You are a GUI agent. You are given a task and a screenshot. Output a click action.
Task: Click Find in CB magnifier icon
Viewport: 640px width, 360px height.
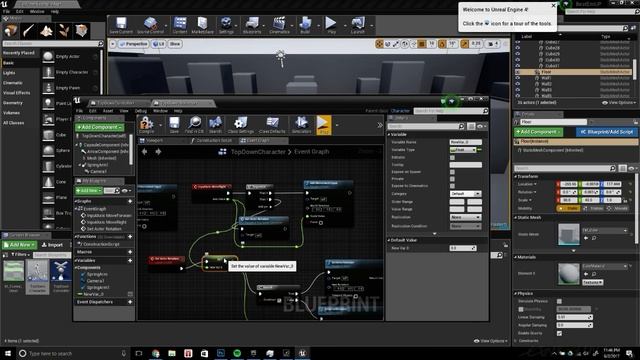click(x=194, y=124)
